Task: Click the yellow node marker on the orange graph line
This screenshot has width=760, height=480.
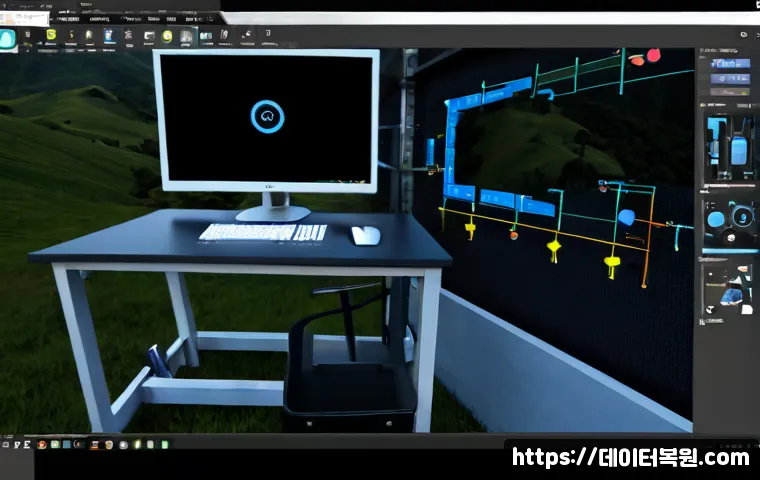Action: 554,246
